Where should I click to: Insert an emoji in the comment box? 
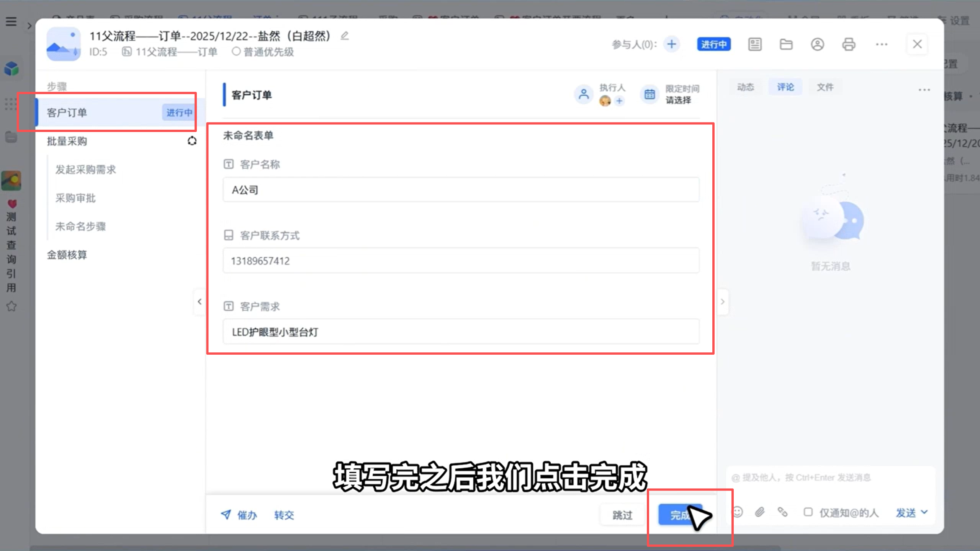738,512
